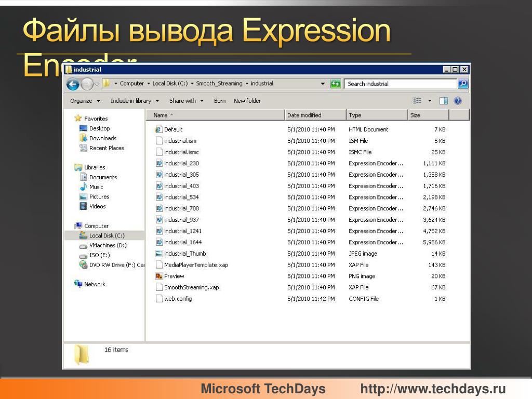The height and width of the screenshot is (399, 532).
Task: Select the Default HTML document icon
Action: pyautogui.click(x=158, y=129)
